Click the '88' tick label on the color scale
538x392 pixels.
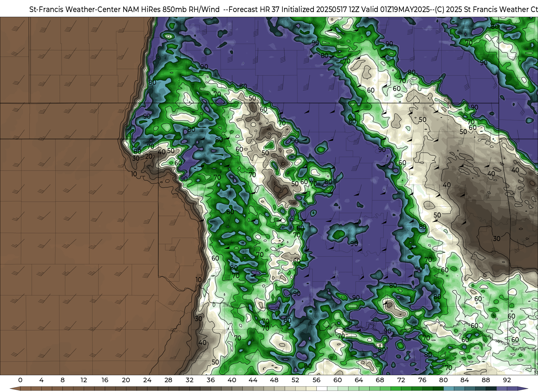486,380
